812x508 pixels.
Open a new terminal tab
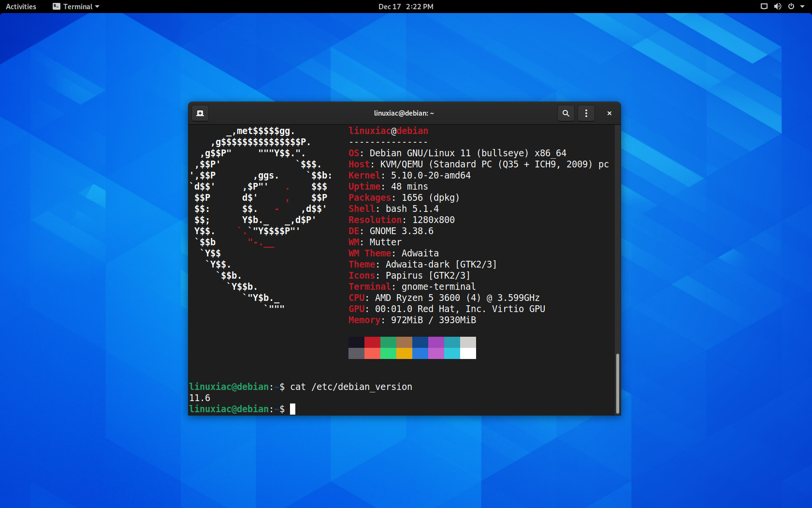[200, 113]
